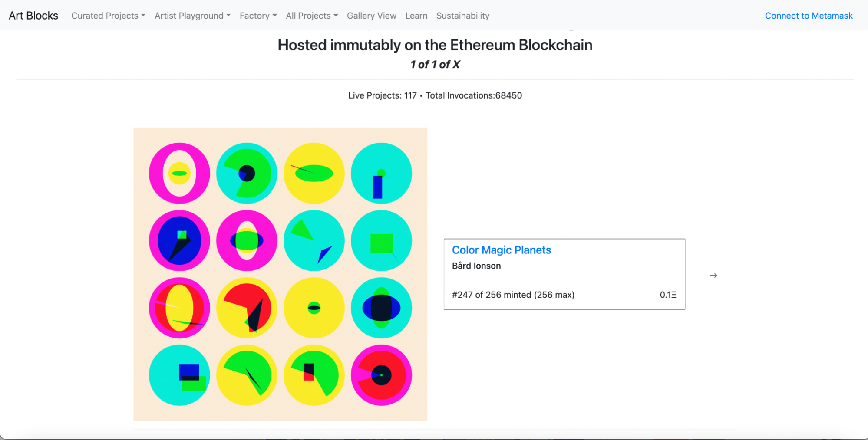Click the Bård Ionson artist name
Image resolution: width=868 pixels, height=440 pixels.
pyautogui.click(x=476, y=266)
